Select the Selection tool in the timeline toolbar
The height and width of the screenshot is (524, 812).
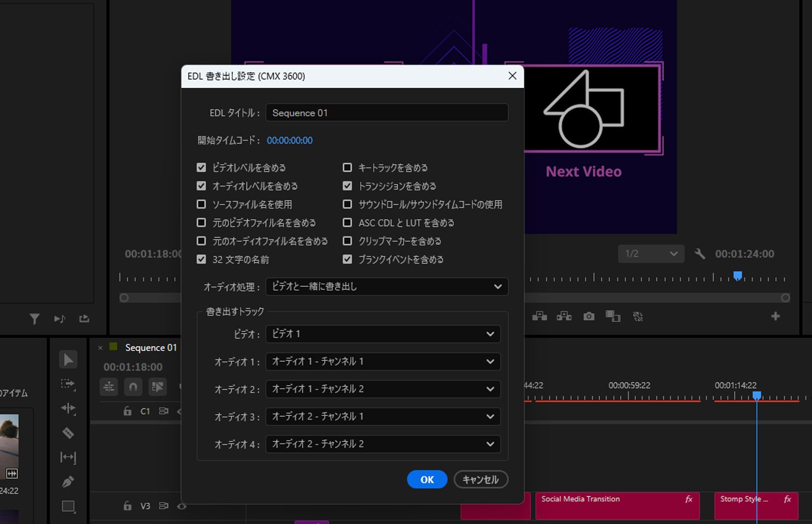(x=69, y=359)
